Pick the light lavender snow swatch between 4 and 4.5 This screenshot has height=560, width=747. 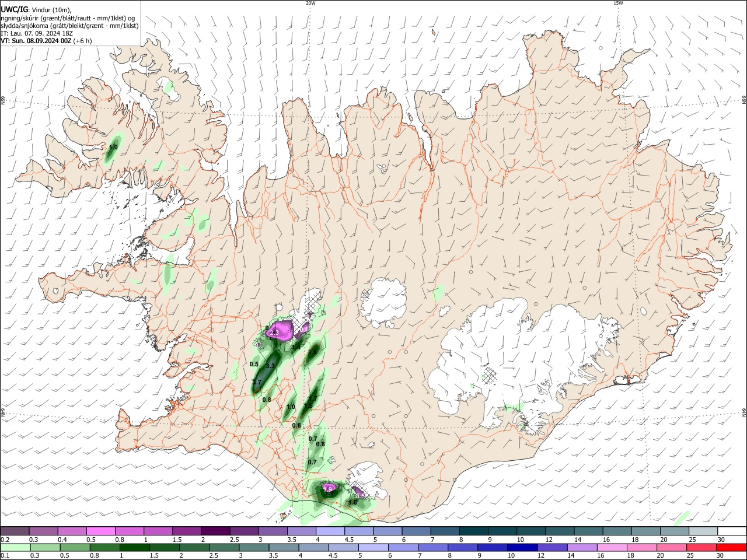click(329, 531)
